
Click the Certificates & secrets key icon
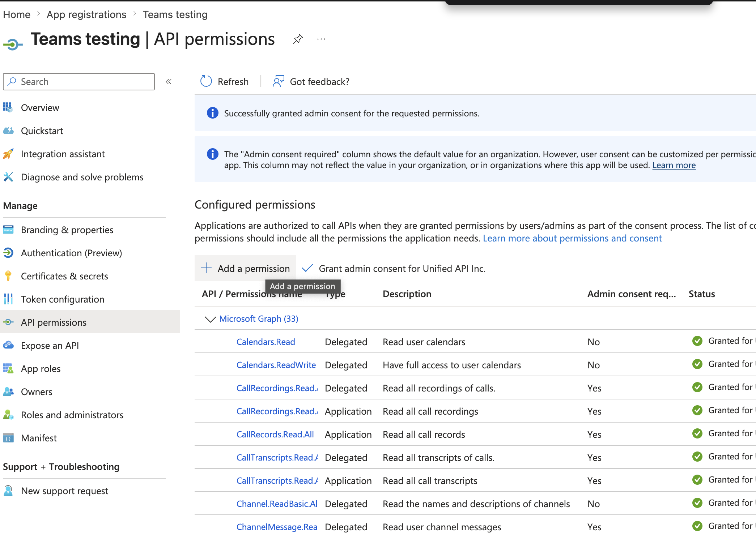pyautogui.click(x=8, y=276)
